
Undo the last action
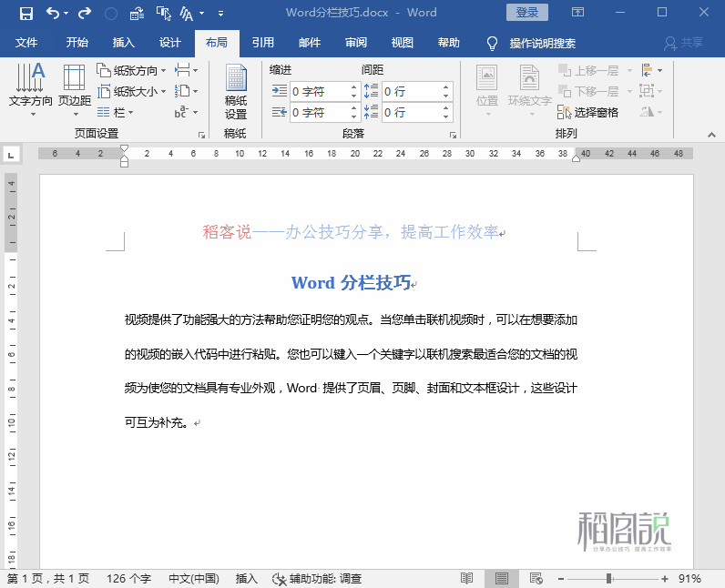(52, 13)
